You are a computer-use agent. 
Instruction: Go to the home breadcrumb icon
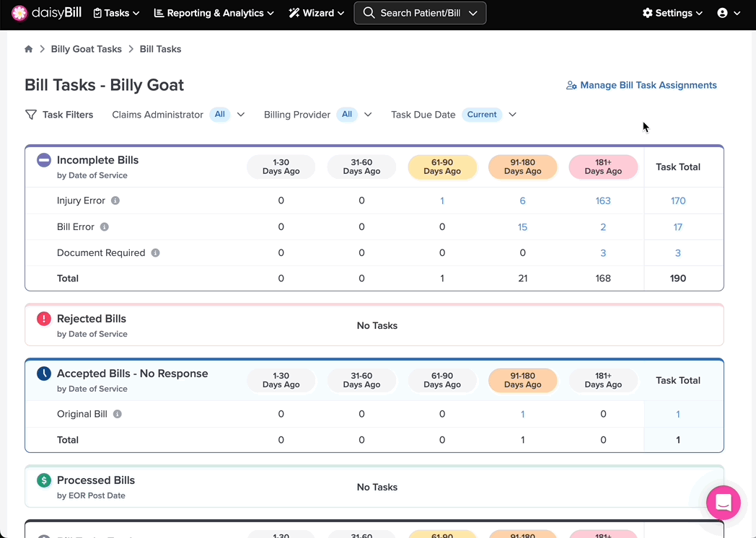click(28, 49)
